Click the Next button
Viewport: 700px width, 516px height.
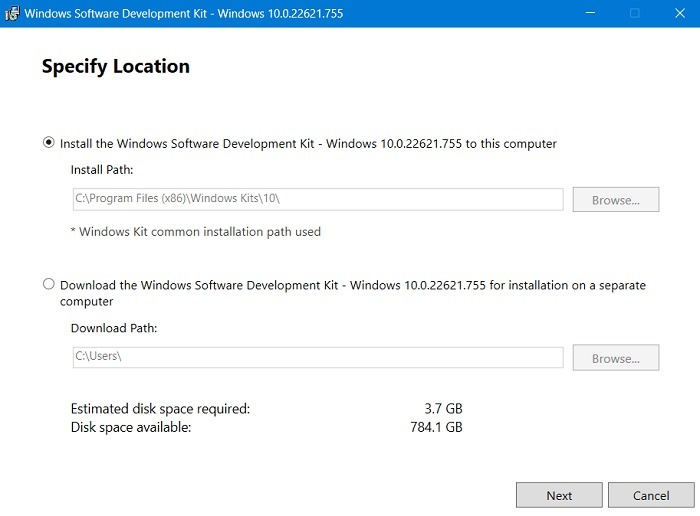(559, 495)
